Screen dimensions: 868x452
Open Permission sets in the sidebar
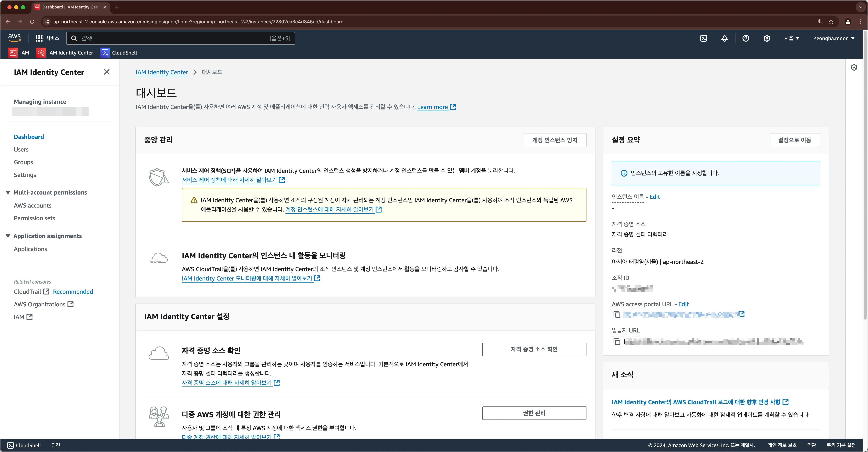click(34, 218)
